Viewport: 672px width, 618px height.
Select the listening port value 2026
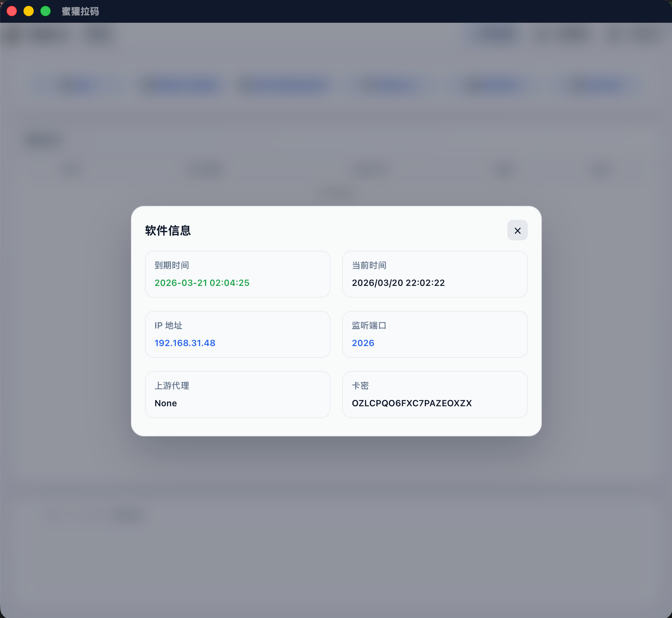point(363,343)
